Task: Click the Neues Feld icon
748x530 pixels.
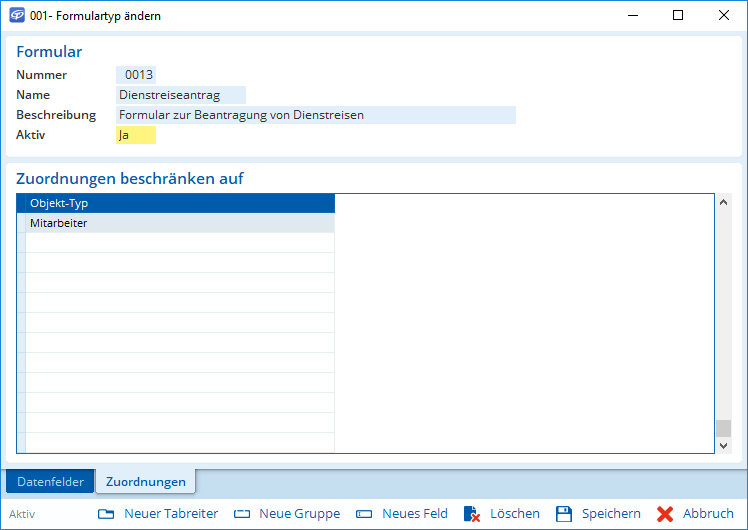Action: pyautogui.click(x=364, y=514)
